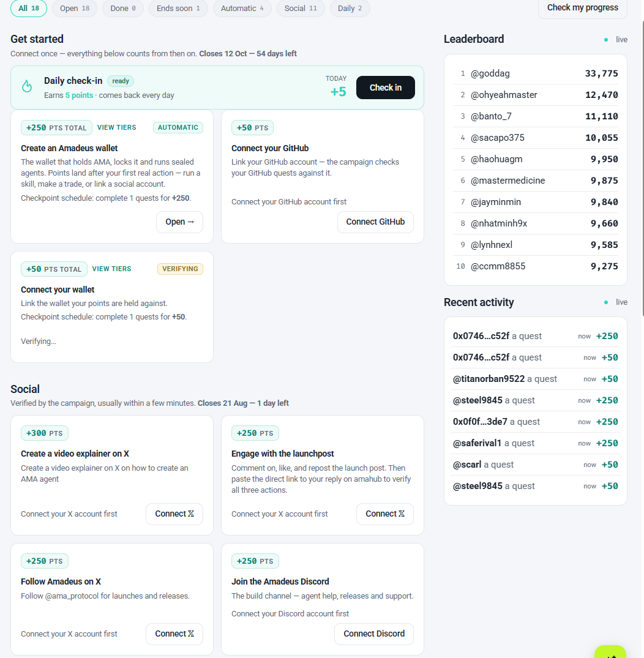This screenshot has width=644, height=658.
Task: Show the Done quests filter
Action: pos(122,9)
